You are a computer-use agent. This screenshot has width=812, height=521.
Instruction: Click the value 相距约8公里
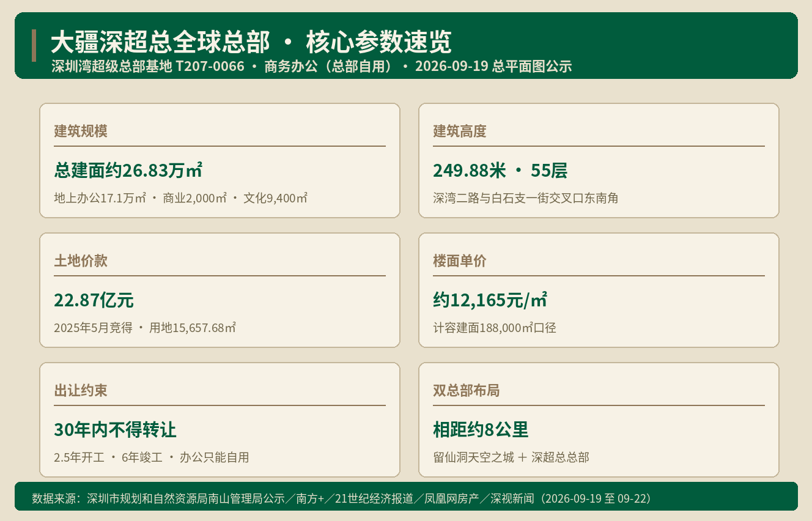click(481, 430)
